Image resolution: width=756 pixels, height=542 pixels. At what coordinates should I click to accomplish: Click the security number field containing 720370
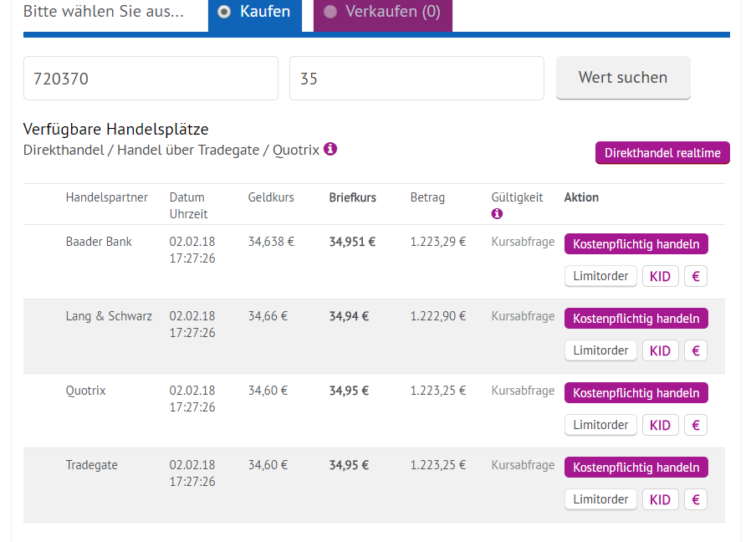coord(151,79)
